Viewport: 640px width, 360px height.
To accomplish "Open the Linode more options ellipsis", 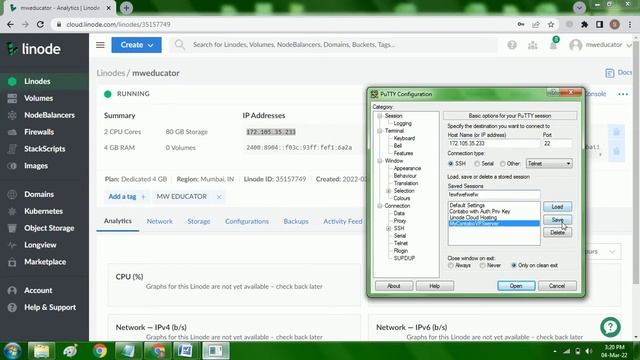I will (623, 94).
